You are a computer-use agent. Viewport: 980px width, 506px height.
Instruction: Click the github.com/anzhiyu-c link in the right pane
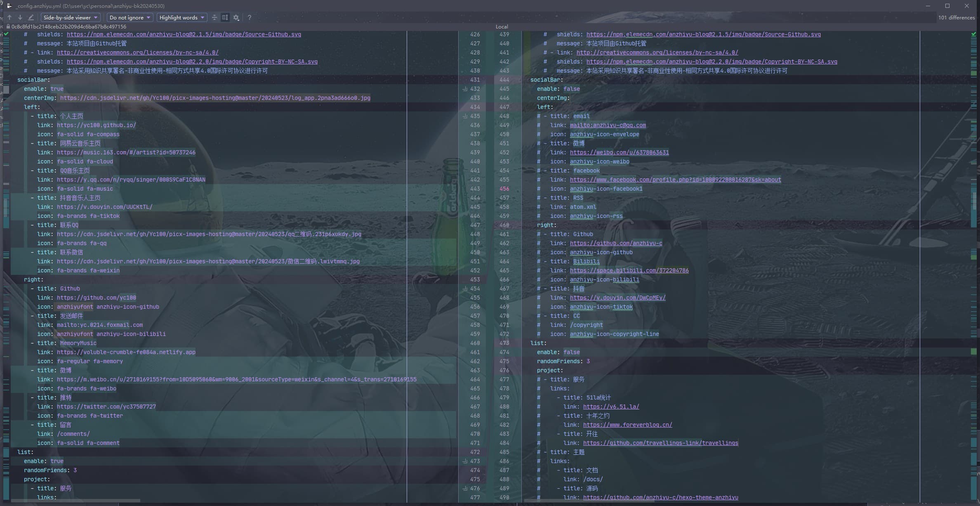pyautogui.click(x=616, y=243)
